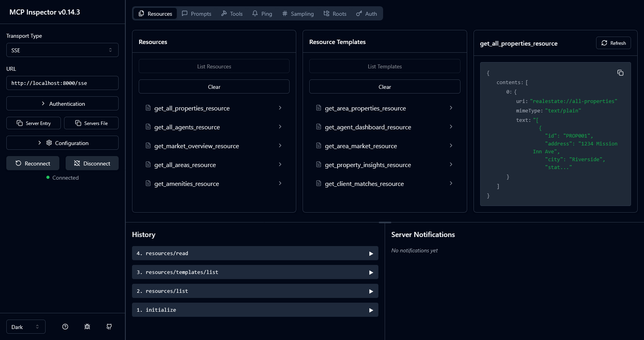Copy the JSON response to clipboard

click(620, 73)
